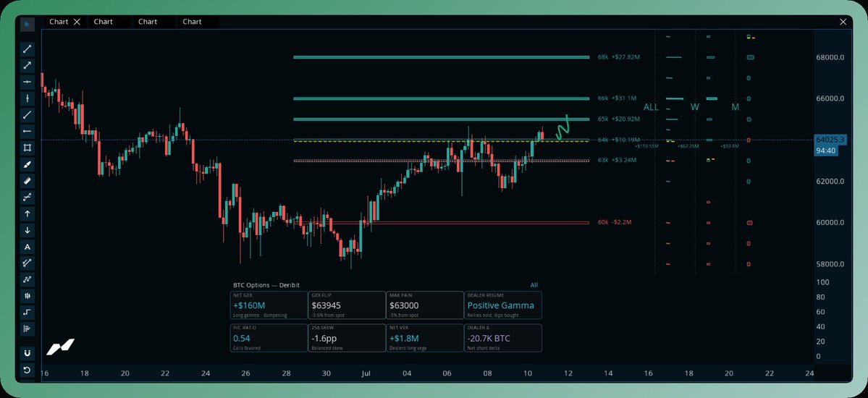The image size is (868, 398).
Task: Click the 63k +$3.24M level label
Action: click(617, 161)
